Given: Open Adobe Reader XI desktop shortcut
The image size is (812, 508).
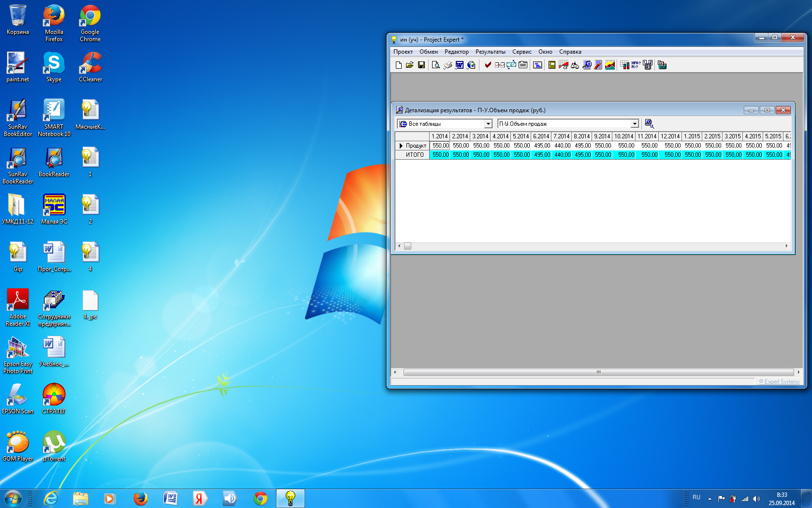Looking at the screenshot, I should 18,308.
